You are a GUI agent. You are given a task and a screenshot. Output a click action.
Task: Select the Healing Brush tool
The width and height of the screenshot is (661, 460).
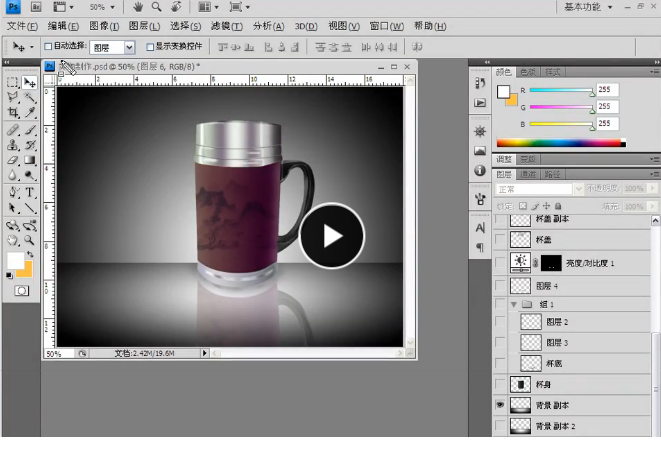pyautogui.click(x=13, y=130)
